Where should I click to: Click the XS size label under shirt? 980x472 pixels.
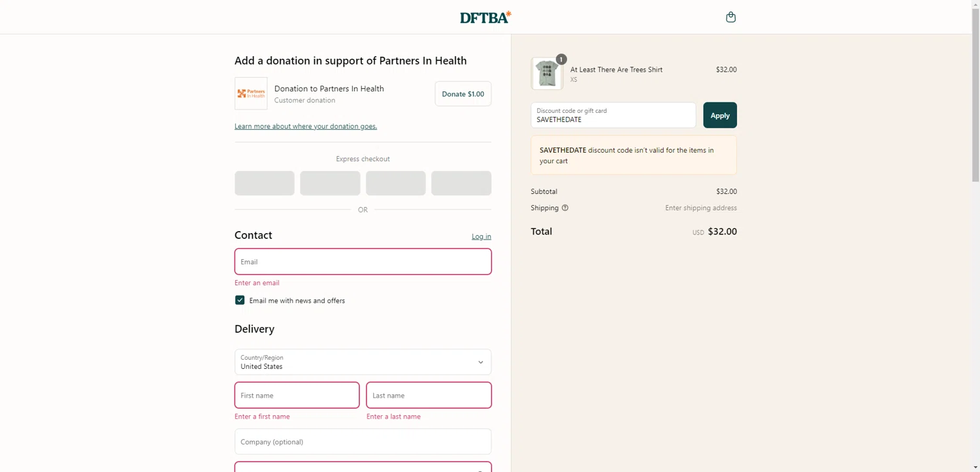point(574,80)
